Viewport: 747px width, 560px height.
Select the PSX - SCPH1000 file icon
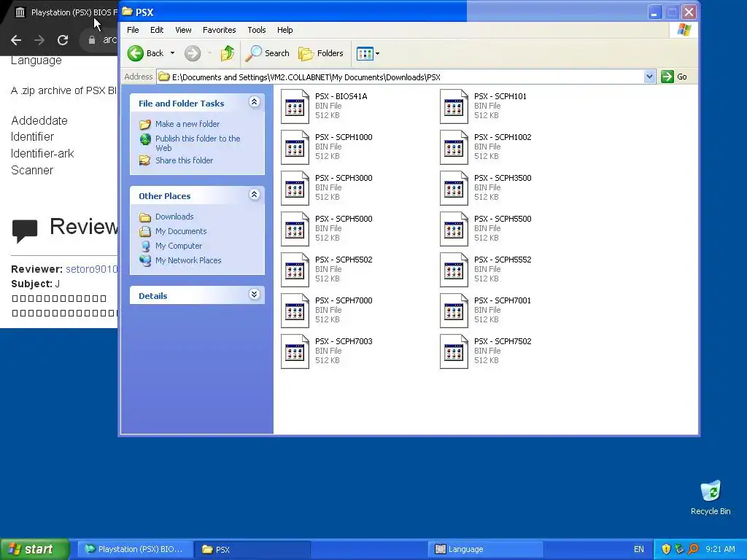295,147
